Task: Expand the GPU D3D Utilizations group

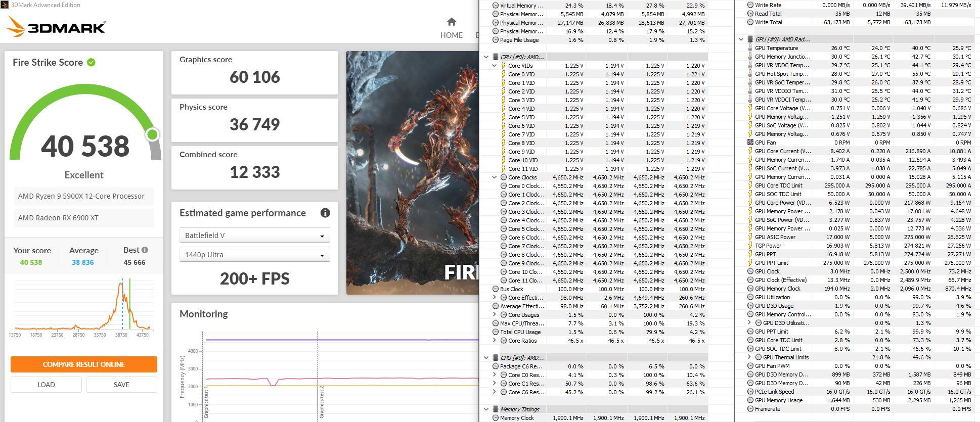Action: click(x=749, y=323)
